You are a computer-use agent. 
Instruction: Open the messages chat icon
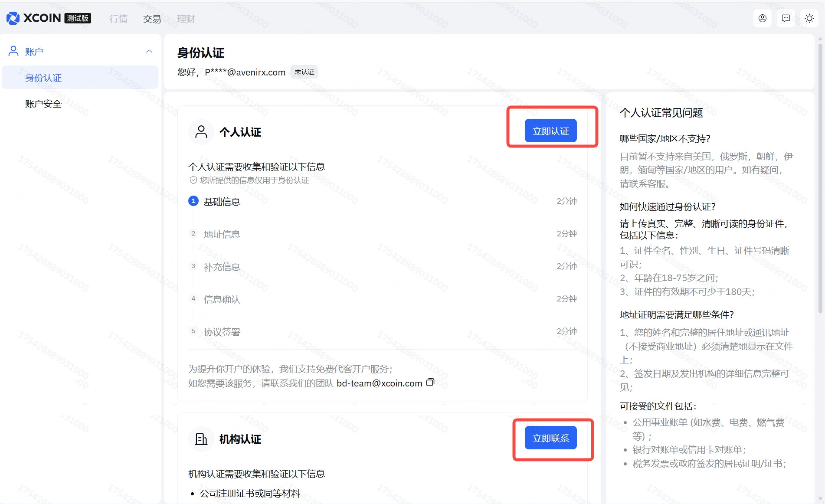coord(786,18)
